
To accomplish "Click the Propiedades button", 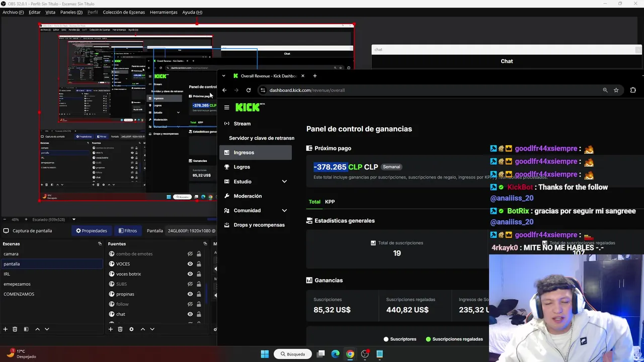I will [92, 231].
